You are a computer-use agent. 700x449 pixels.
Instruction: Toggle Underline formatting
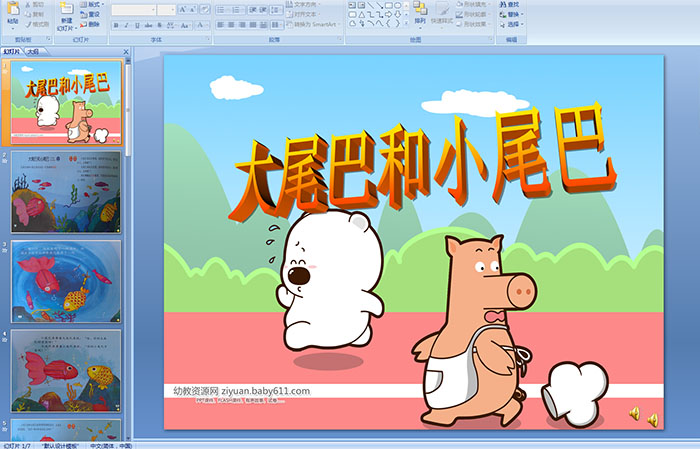click(x=137, y=25)
